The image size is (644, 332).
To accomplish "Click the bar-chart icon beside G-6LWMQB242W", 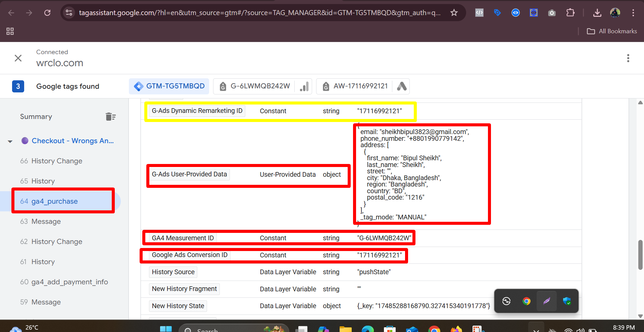I will (304, 86).
